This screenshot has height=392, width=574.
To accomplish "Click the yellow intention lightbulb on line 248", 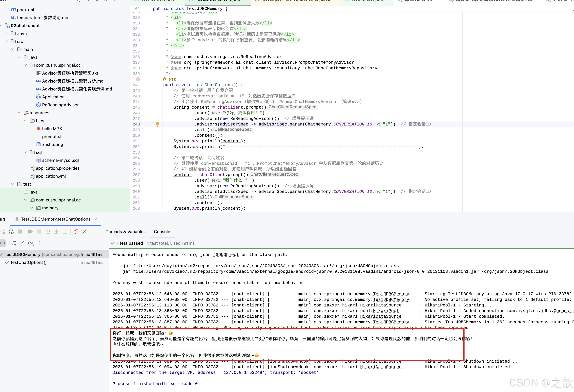I will (x=158, y=124).
